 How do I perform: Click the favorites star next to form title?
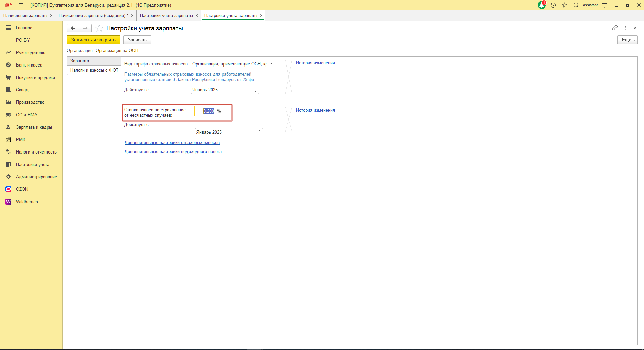pyautogui.click(x=99, y=28)
